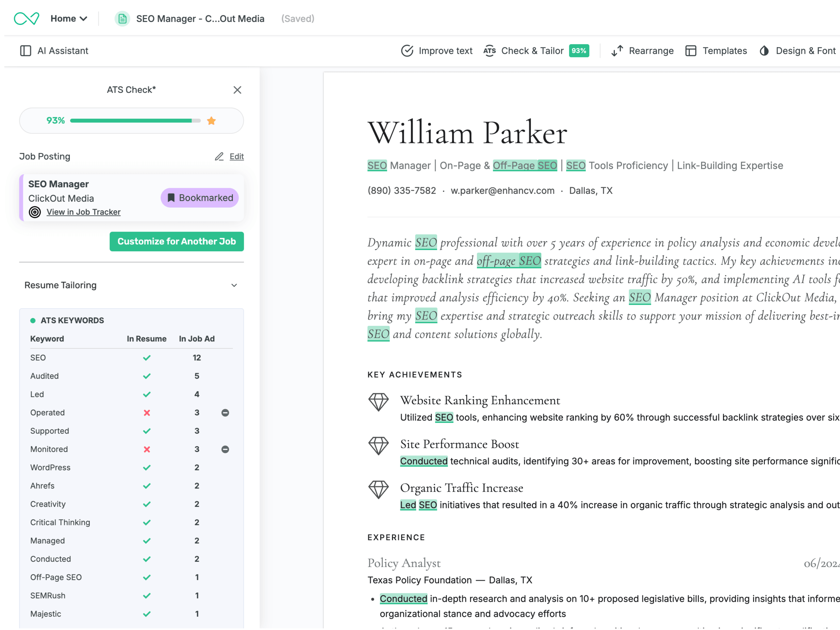Collapse the Resume Tailoring section
The image size is (840, 630).
[x=234, y=286]
